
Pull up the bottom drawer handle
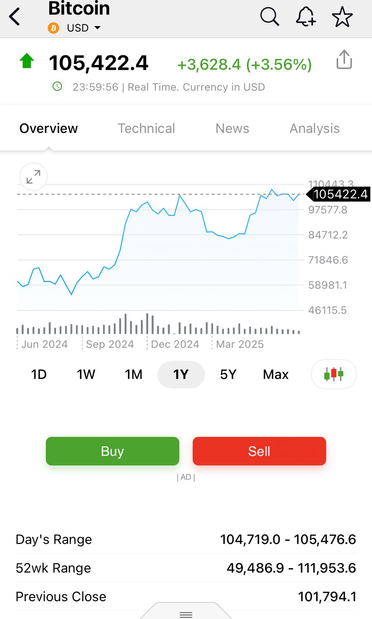pos(186,614)
